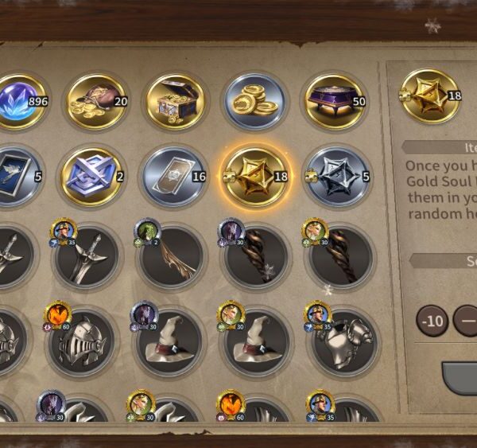Select the blue diamond emblem item with 2
This screenshot has height=448, width=477.
click(91, 177)
